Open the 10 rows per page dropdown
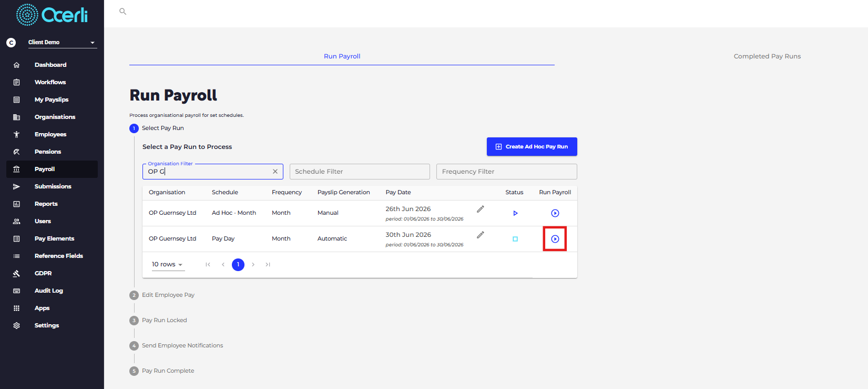The image size is (868, 389). tap(168, 264)
